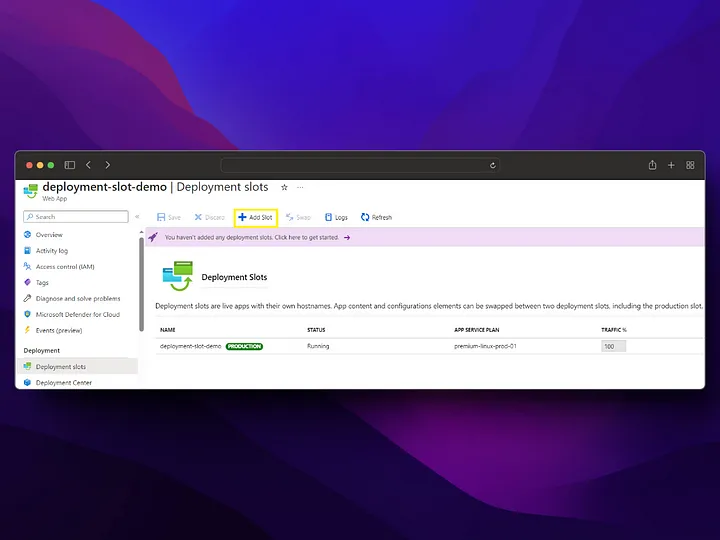Screen dimensions: 720x540
Task: Favorite the page with the star icon
Action: pyautogui.click(x=284, y=187)
